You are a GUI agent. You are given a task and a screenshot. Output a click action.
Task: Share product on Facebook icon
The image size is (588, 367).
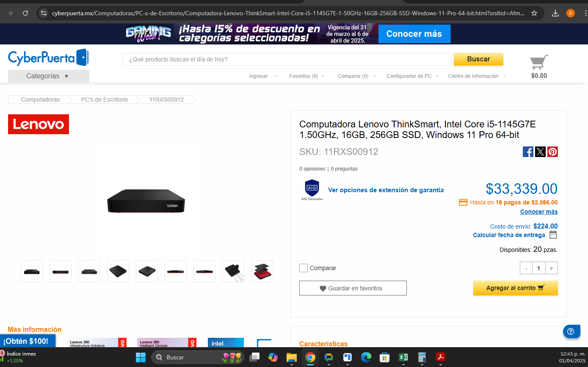pos(528,152)
